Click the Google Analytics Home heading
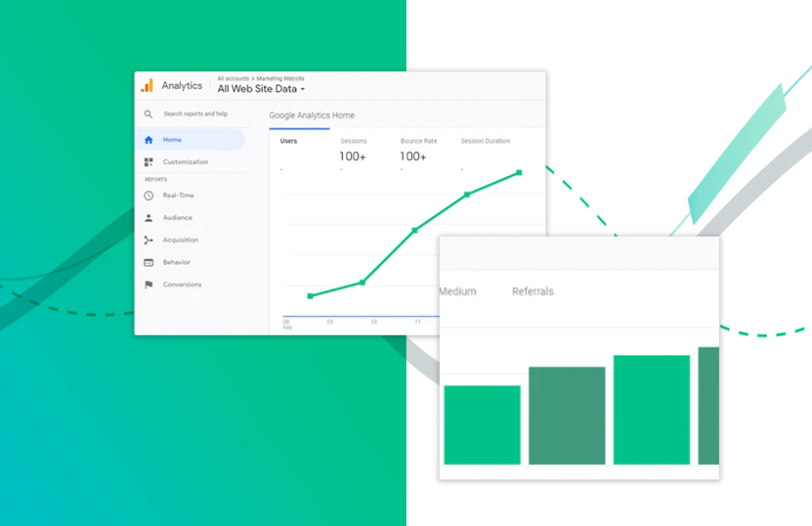Screen dimensions: 812x526 312,116
